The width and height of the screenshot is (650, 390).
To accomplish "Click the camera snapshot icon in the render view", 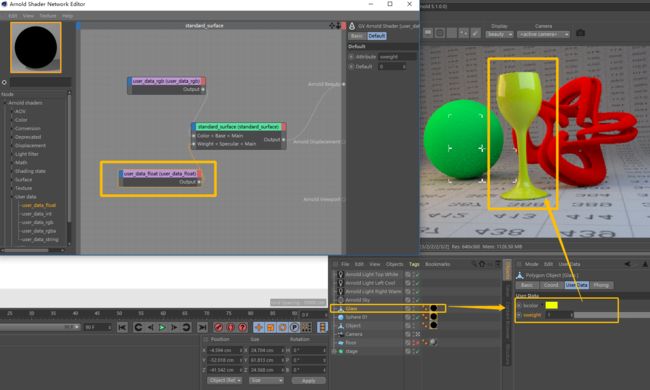I will pyautogui.click(x=581, y=33).
